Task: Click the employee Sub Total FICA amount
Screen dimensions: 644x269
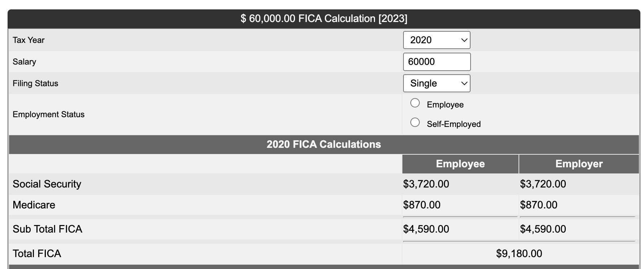Action: tap(426, 229)
